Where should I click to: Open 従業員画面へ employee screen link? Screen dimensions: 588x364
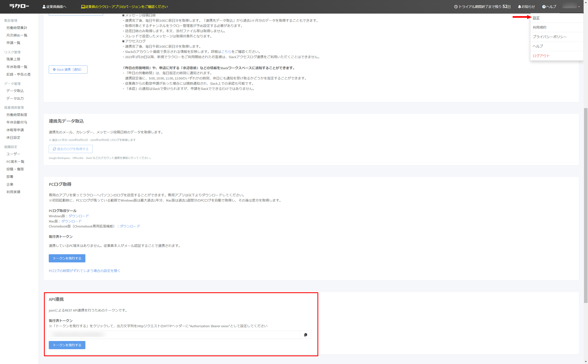[54, 7]
